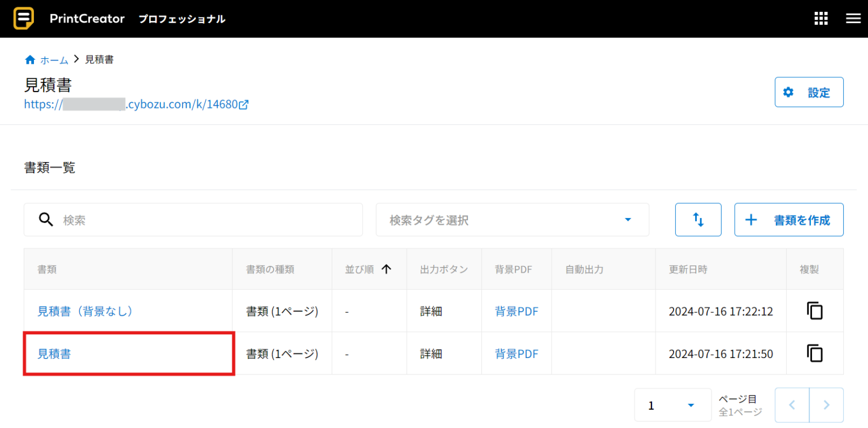Screen dimensions: 868x428
Task: Go to the previous page arrow
Action: click(x=792, y=405)
